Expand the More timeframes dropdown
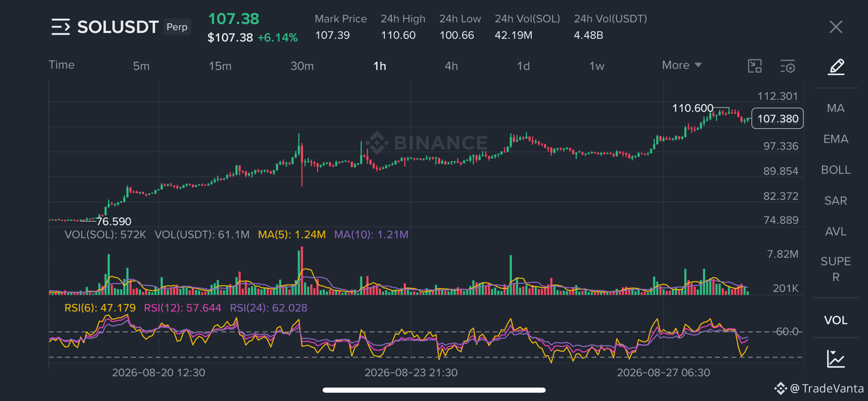 [682, 65]
